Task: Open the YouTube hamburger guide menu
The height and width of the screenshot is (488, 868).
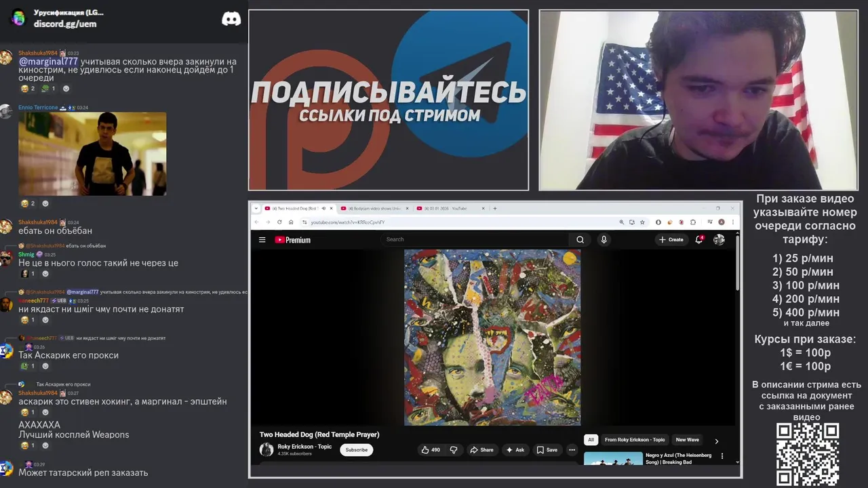Action: tap(262, 239)
